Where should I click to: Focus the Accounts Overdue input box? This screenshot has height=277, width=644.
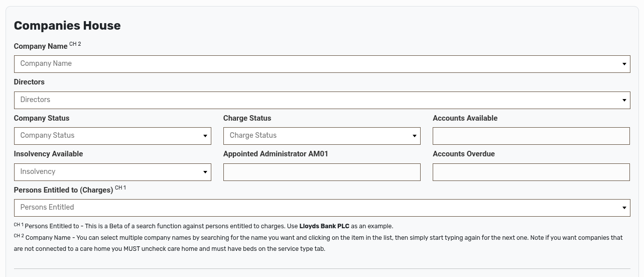(x=531, y=172)
